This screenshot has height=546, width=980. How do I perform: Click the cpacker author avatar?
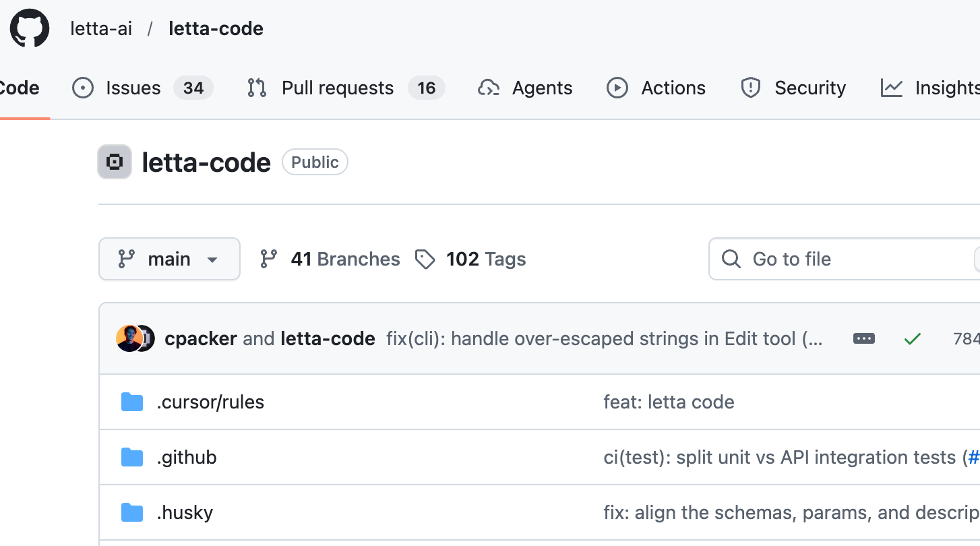click(129, 338)
